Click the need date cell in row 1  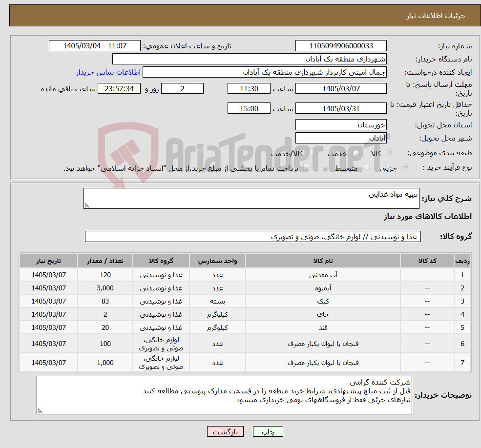(x=48, y=275)
